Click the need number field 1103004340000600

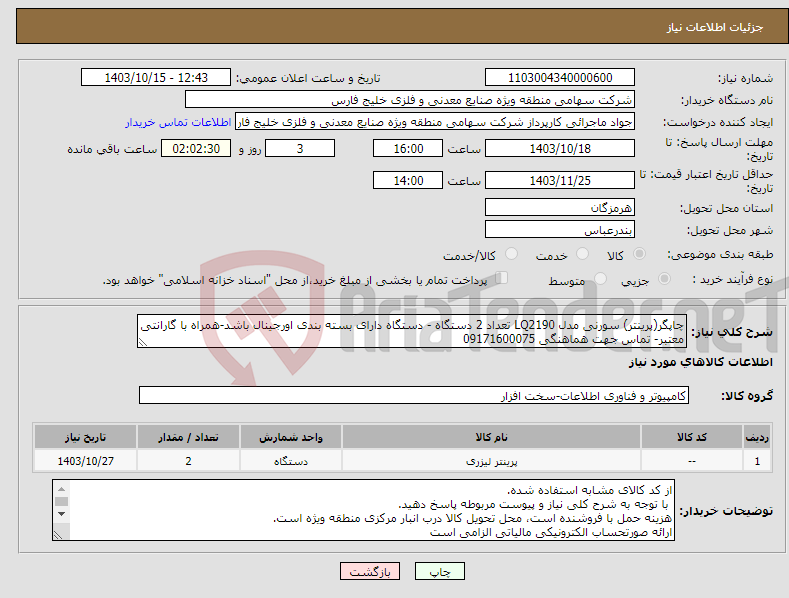[x=560, y=78]
